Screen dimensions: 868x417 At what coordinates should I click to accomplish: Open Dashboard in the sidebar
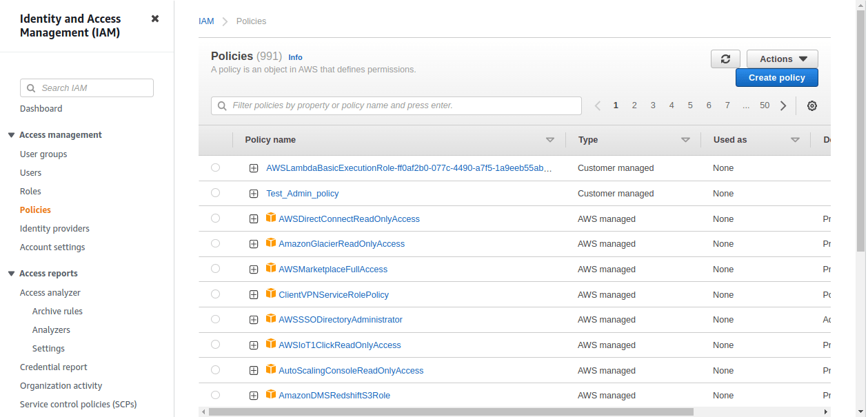coord(41,108)
